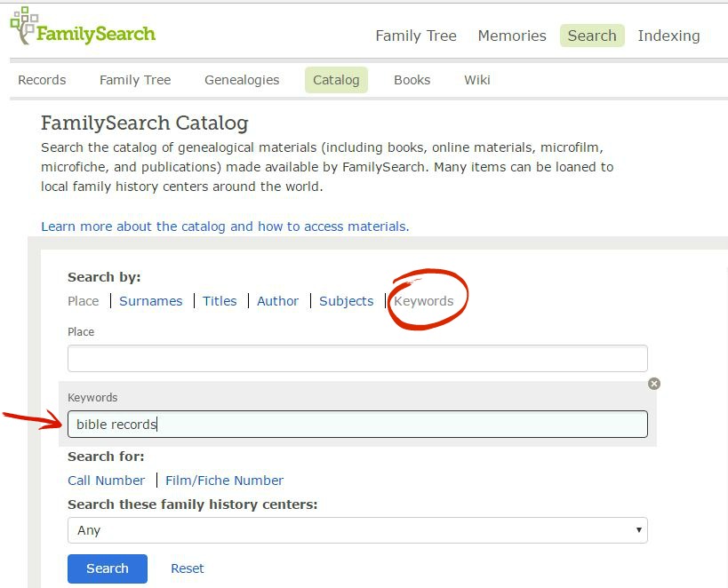Open the learn more about the catalog link
Viewport: 728px width, 588px height.
225,226
